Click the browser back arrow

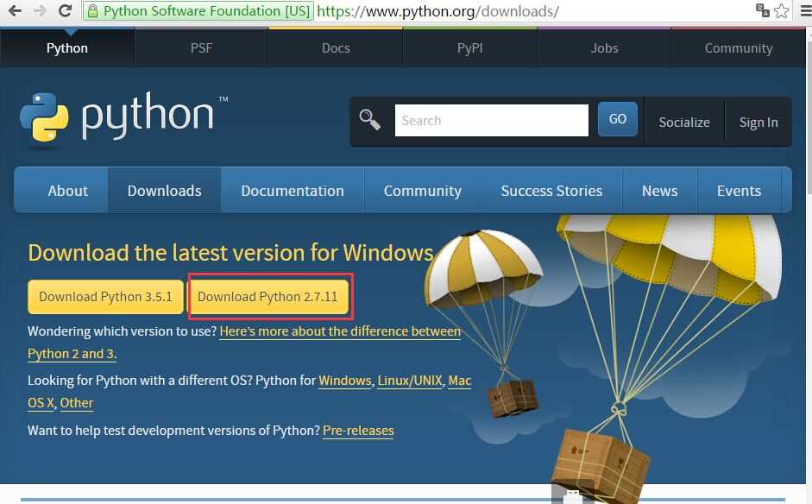pos(15,10)
